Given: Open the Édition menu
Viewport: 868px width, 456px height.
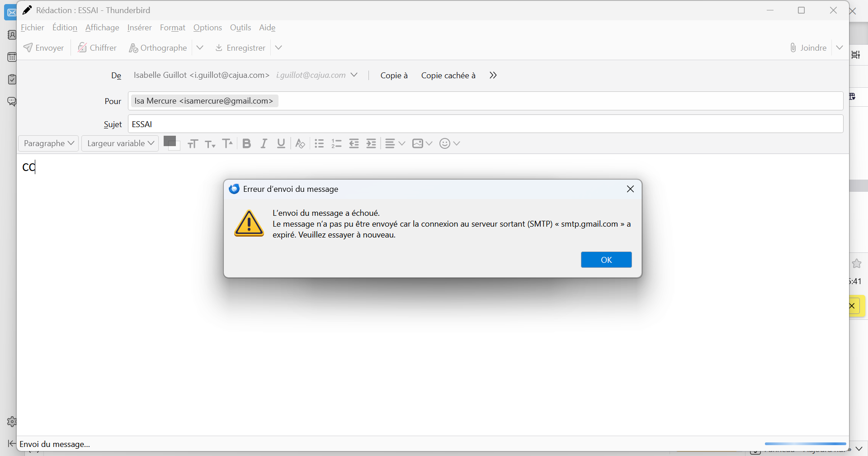Looking at the screenshot, I should pyautogui.click(x=65, y=28).
